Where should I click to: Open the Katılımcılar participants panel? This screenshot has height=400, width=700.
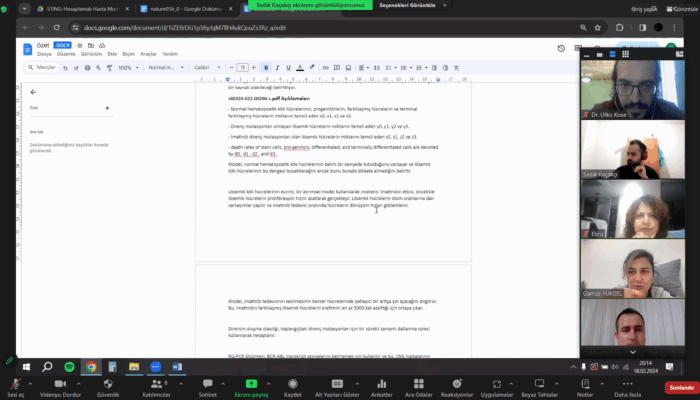[x=156, y=384]
